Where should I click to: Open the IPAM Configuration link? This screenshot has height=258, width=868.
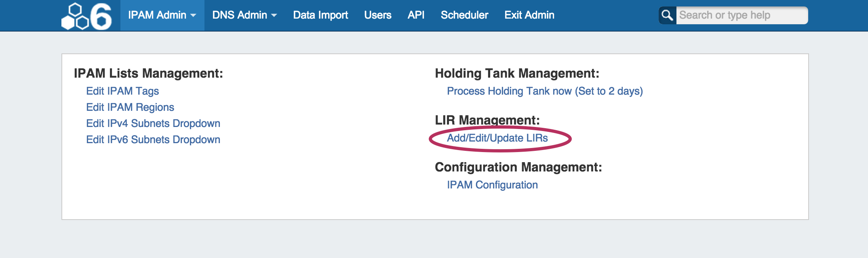(492, 185)
